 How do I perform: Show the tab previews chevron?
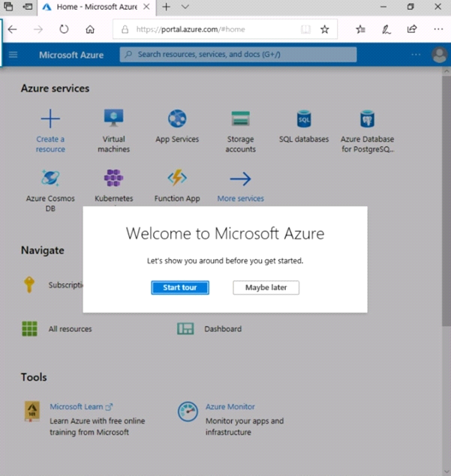point(185,7)
